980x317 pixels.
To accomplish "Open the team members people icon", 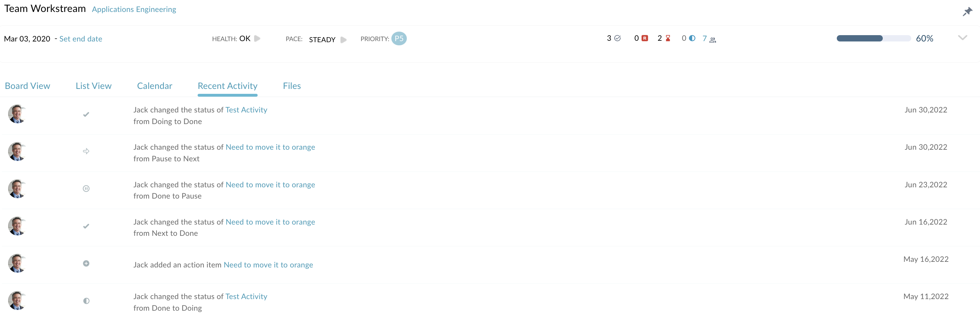I will pos(713,40).
